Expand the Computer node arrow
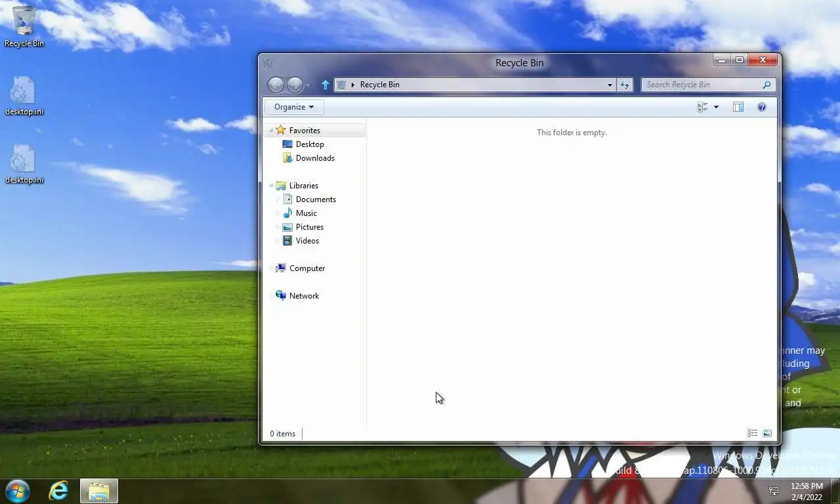This screenshot has width=840, height=504. click(x=270, y=268)
